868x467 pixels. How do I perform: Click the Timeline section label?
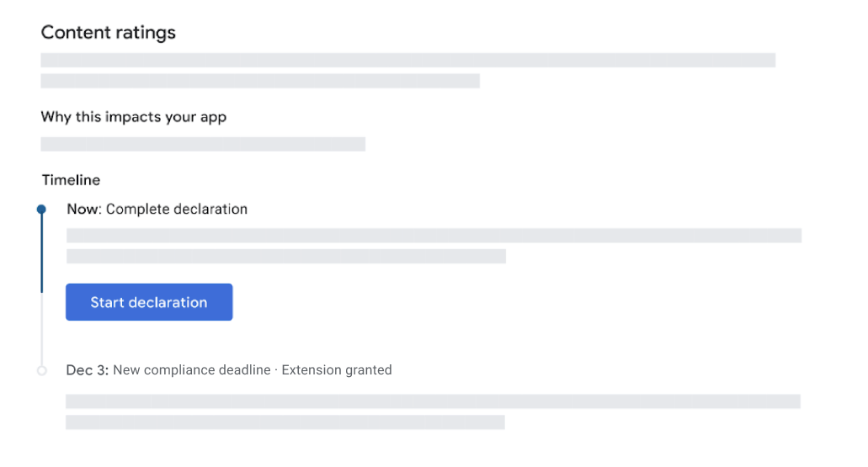coord(71,180)
